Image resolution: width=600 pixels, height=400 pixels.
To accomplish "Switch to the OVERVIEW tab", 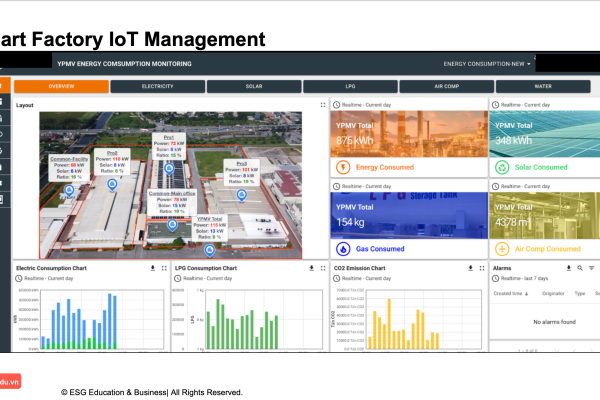I will point(62,87).
